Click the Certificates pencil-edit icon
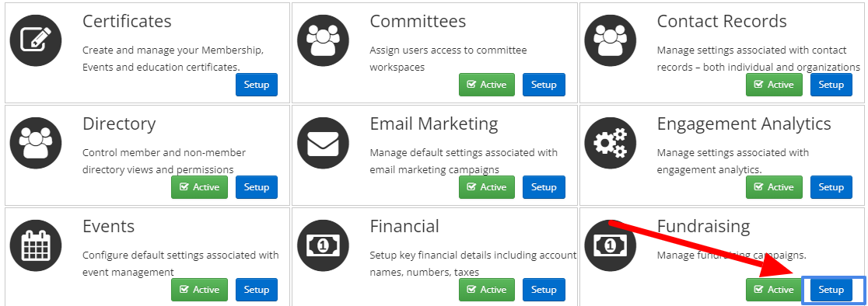This screenshot has height=306, width=868. pos(36,40)
